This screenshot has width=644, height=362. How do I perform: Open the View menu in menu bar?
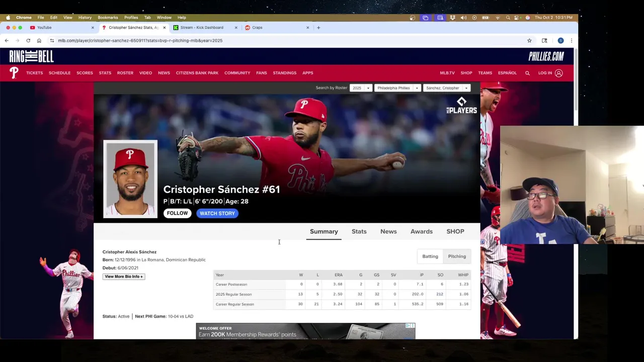point(68,18)
